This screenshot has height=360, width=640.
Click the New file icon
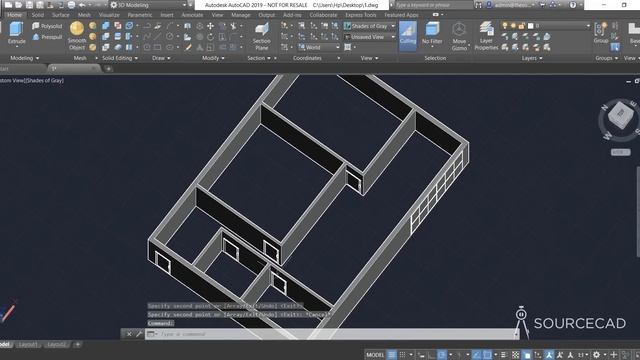8,5
